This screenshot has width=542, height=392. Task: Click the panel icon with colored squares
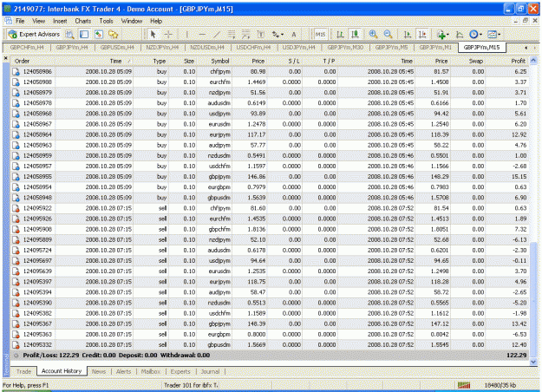(99, 34)
